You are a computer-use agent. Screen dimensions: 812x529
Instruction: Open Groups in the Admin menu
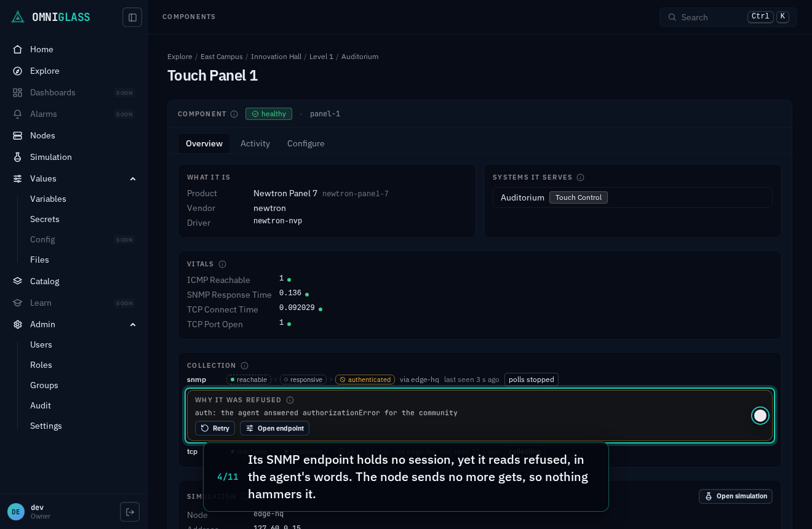44,385
